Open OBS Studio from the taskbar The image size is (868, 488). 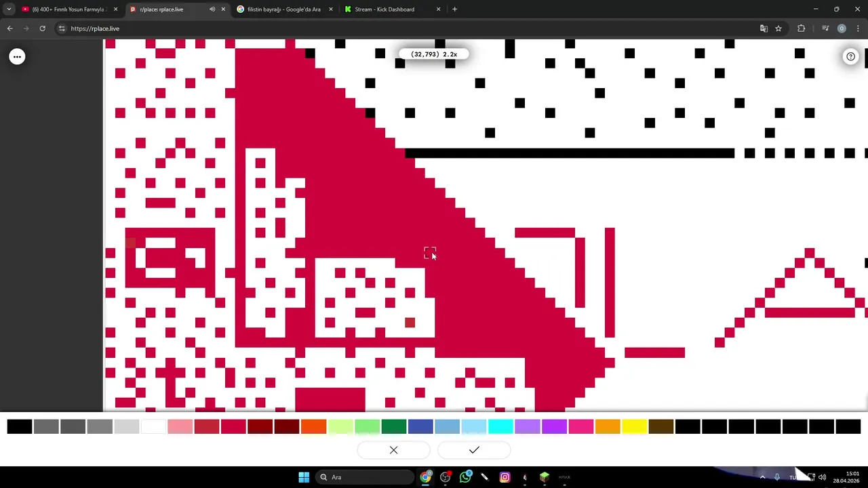(x=446, y=477)
